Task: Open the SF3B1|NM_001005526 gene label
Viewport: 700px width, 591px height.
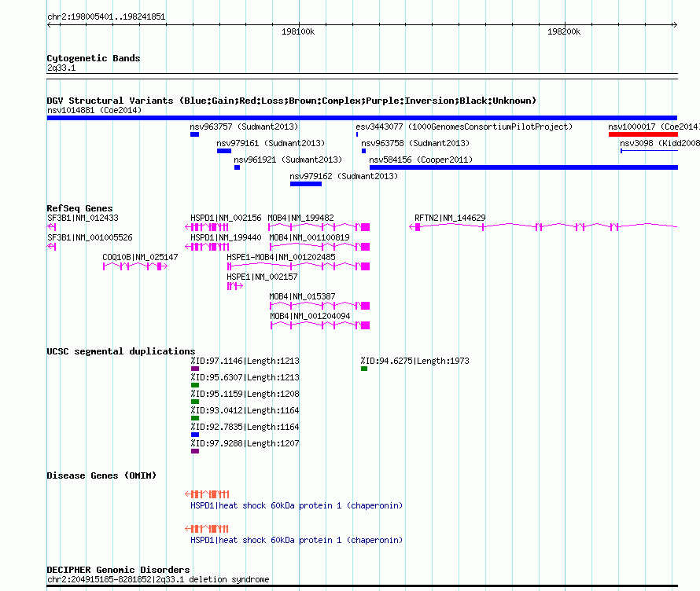Action: point(90,237)
